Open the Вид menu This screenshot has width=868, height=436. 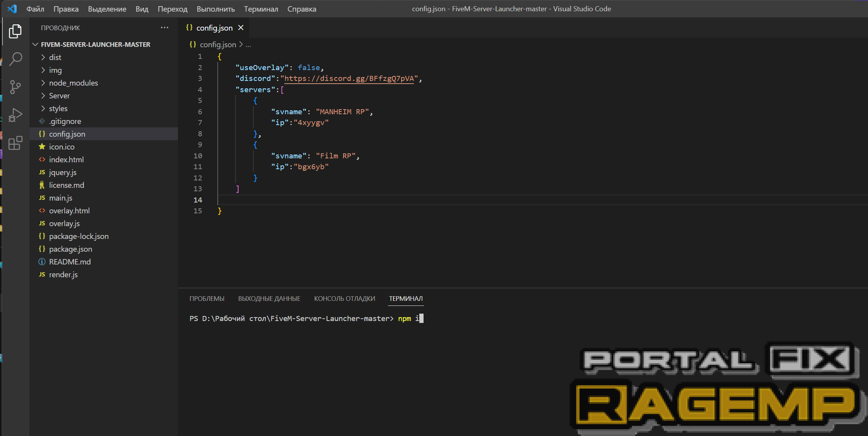[142, 9]
